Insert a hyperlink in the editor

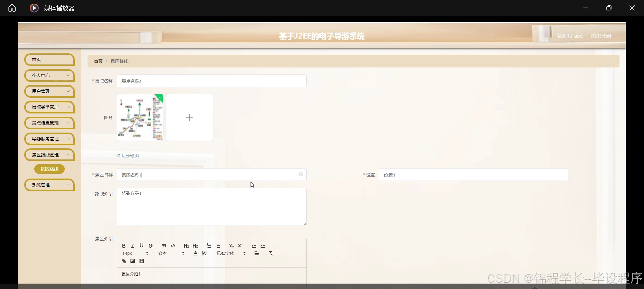124,261
